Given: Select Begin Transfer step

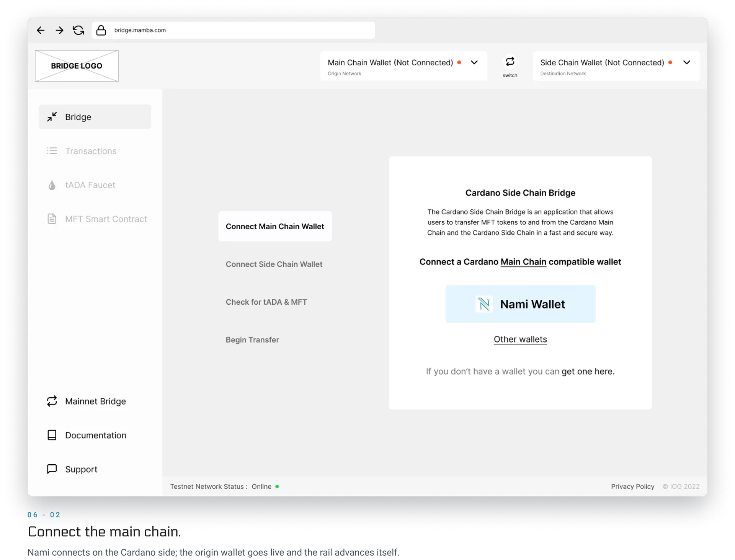Looking at the screenshot, I should coord(252,340).
